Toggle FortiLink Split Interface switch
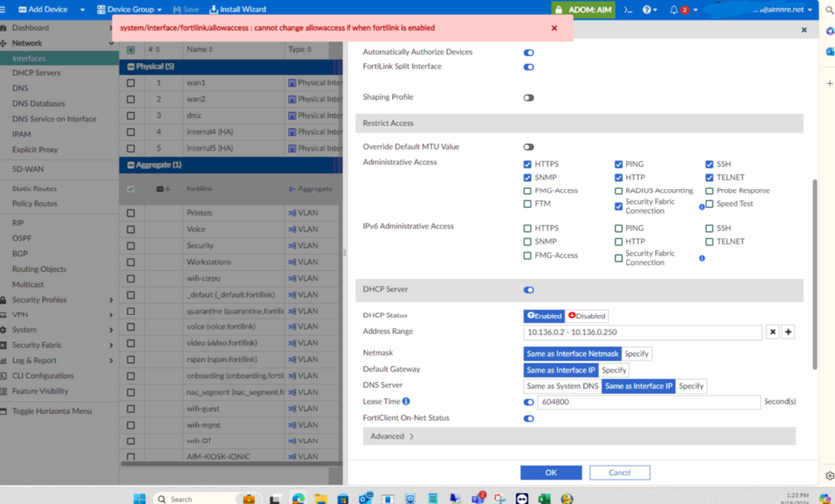 tap(529, 67)
